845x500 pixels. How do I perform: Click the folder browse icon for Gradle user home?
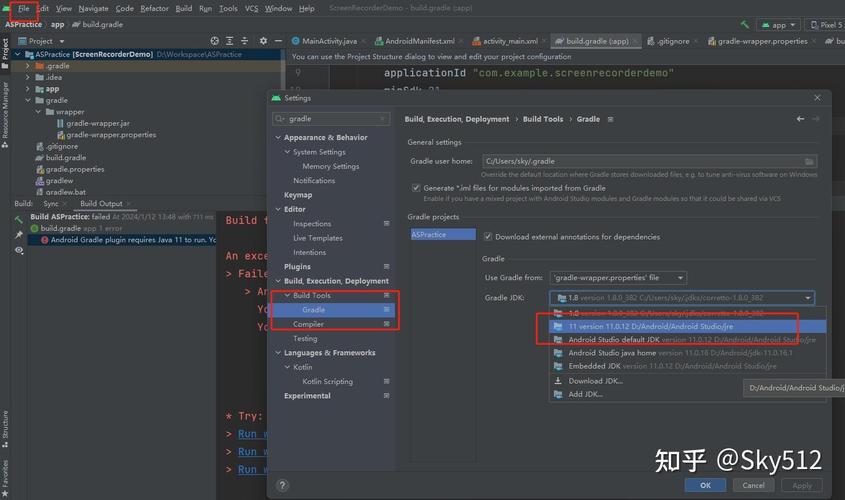click(x=809, y=161)
